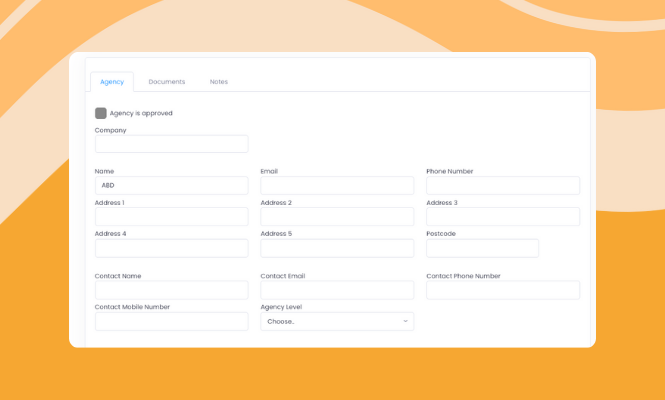Click the Contact Email text box
The height and width of the screenshot is (400, 665).
pos(336,290)
